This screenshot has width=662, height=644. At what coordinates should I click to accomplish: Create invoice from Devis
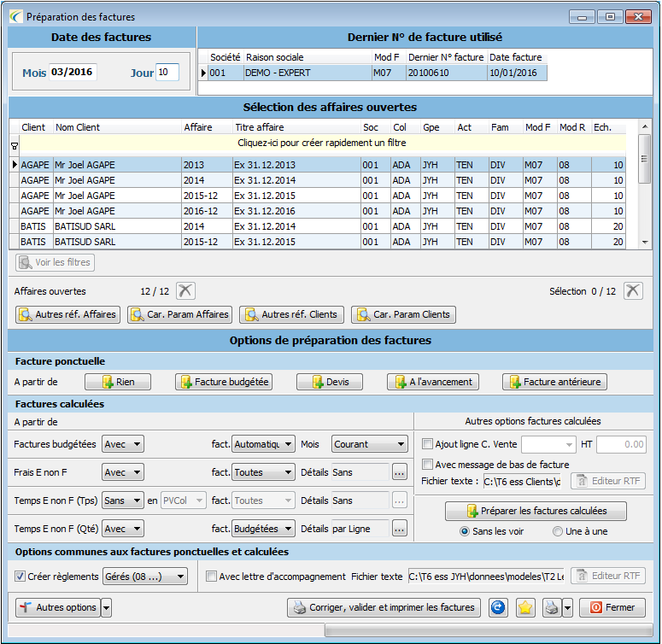330,382
